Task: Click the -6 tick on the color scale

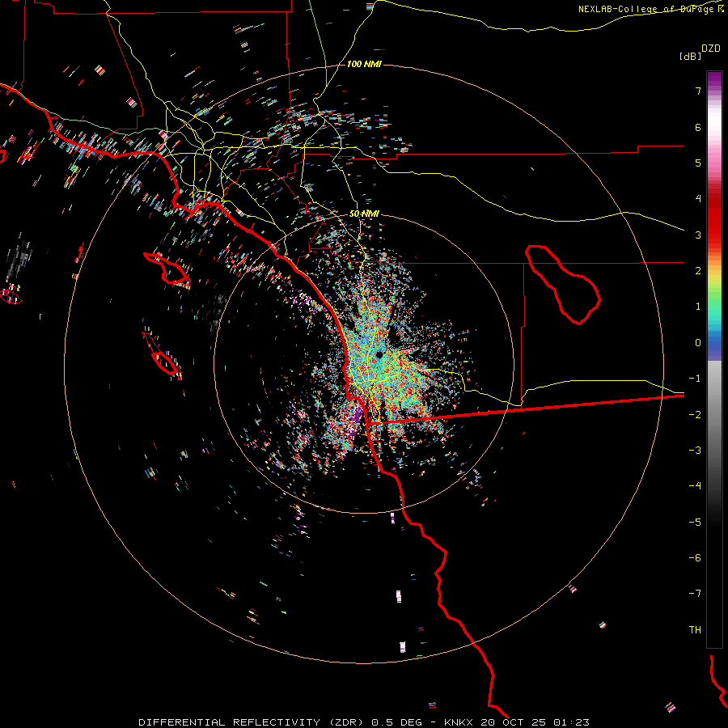Action: pos(695,558)
